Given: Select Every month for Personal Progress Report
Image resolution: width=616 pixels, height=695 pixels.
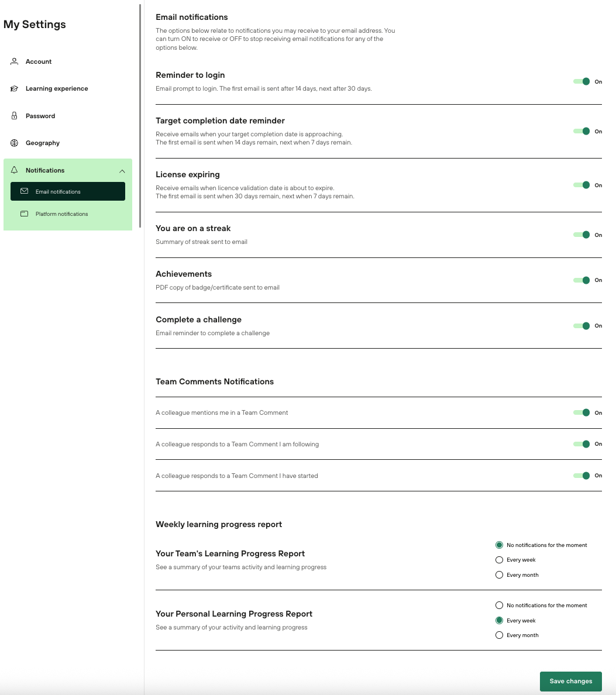Looking at the screenshot, I should coord(499,635).
